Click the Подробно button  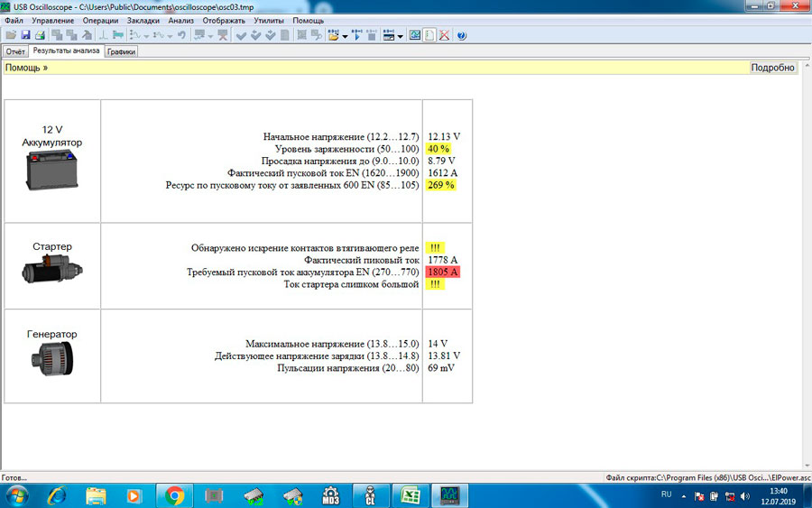tap(772, 68)
